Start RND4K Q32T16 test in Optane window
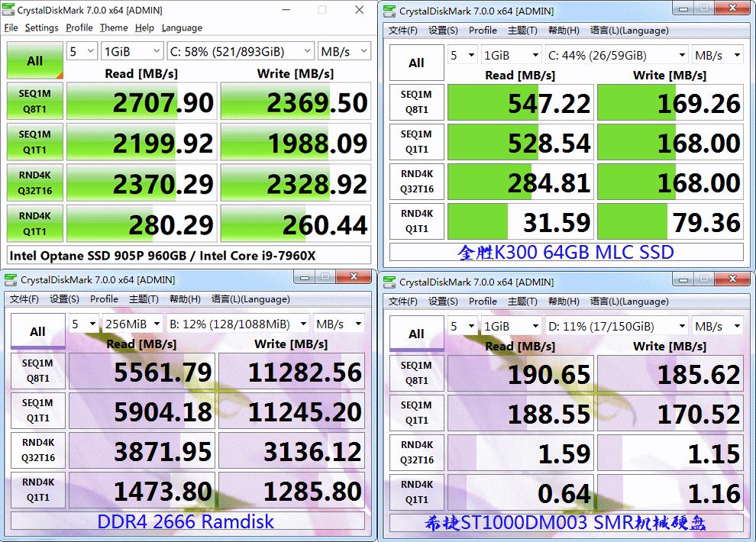Screen dimensions: 756x542 tap(34, 182)
